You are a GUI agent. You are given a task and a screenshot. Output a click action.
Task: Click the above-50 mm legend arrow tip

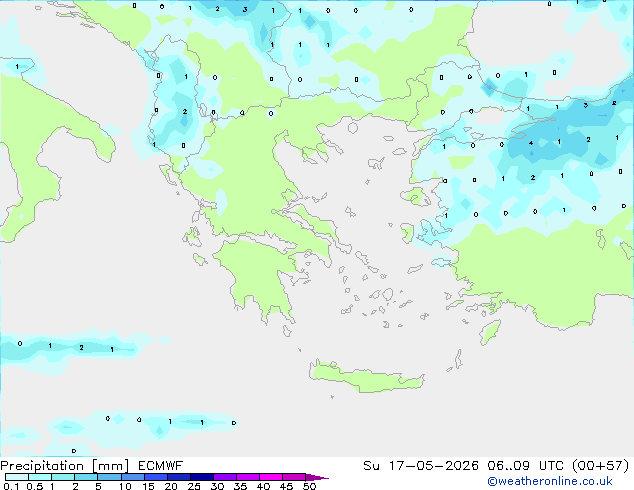[x=317, y=478]
